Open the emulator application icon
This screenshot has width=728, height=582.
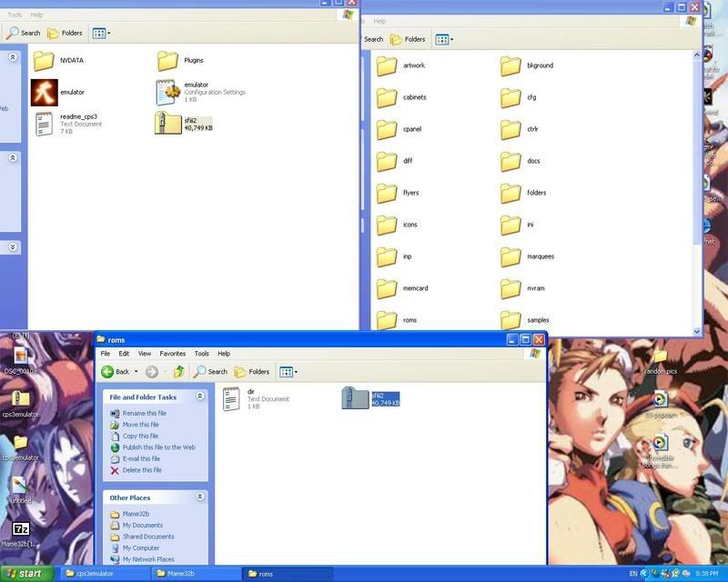(43, 92)
